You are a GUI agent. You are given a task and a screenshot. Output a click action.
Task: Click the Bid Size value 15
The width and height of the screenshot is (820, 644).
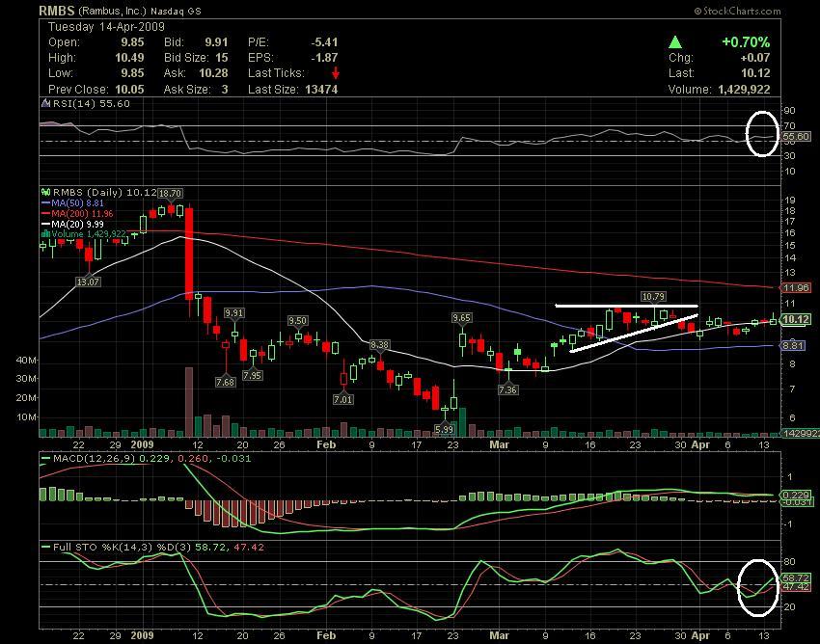pos(222,58)
